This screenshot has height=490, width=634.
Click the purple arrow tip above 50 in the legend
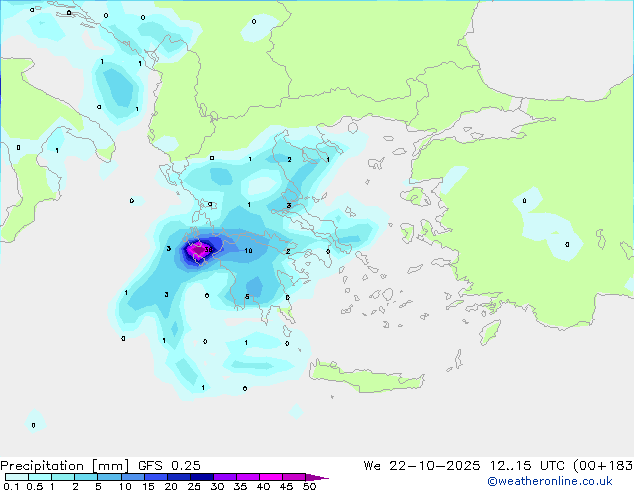[317, 477]
